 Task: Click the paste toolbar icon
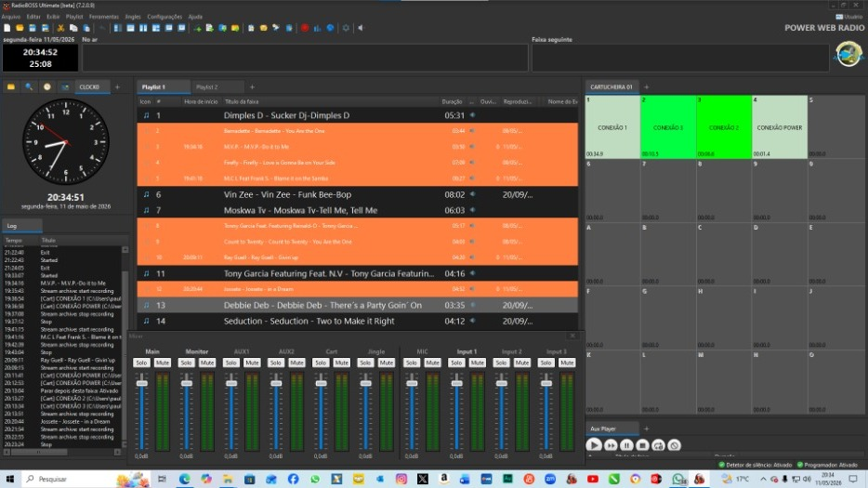coord(86,28)
